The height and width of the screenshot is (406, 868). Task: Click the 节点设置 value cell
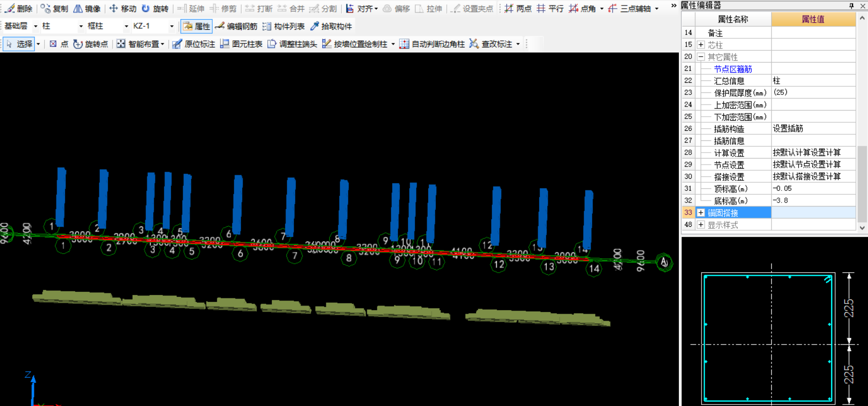pyautogui.click(x=813, y=165)
